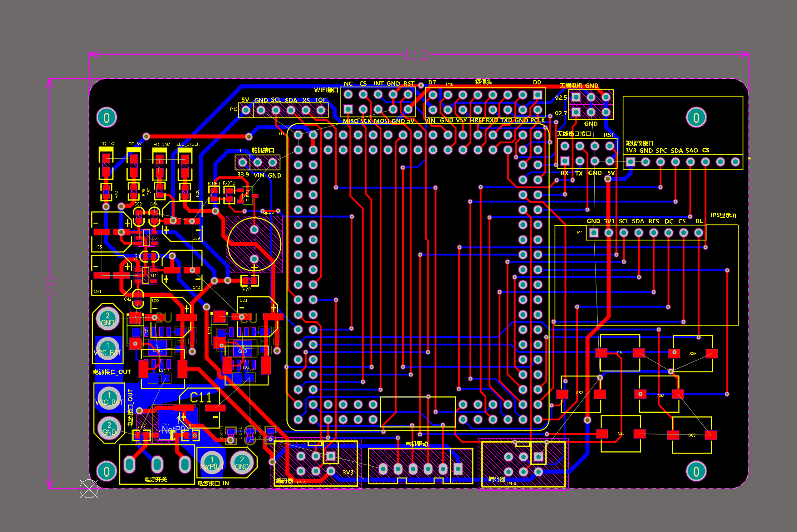Viewport: 797px width, 532px height.
Task: Click the 33.9 servo pin label
Action: click(x=243, y=175)
